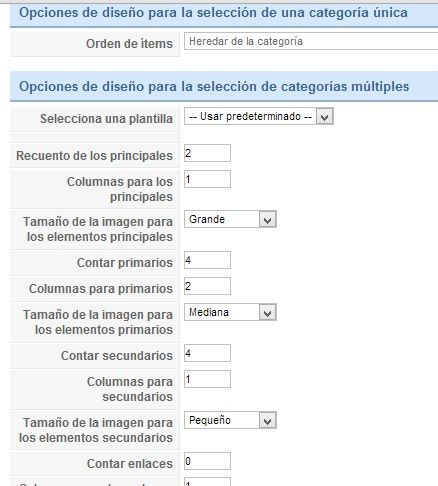Click the Recuento de los principales field
Screen dimensions: 438x486
tap(207, 153)
